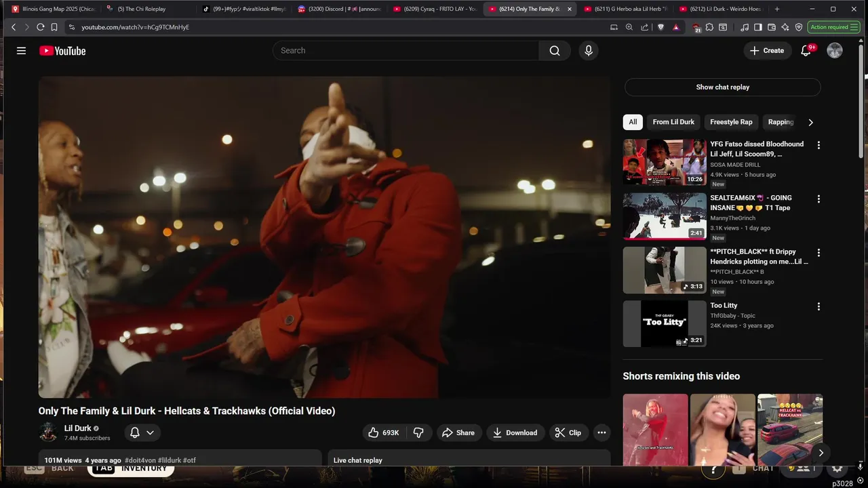
Task: Like the video with thumbs up
Action: [x=383, y=432]
